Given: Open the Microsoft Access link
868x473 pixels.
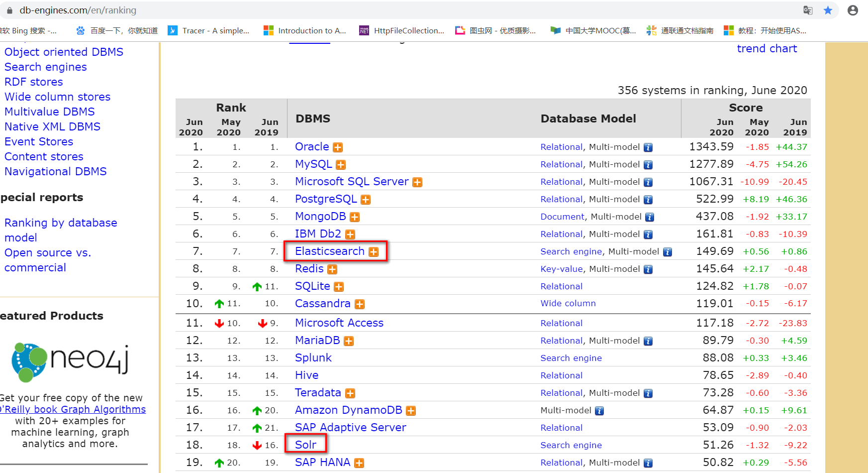Looking at the screenshot, I should click(339, 323).
